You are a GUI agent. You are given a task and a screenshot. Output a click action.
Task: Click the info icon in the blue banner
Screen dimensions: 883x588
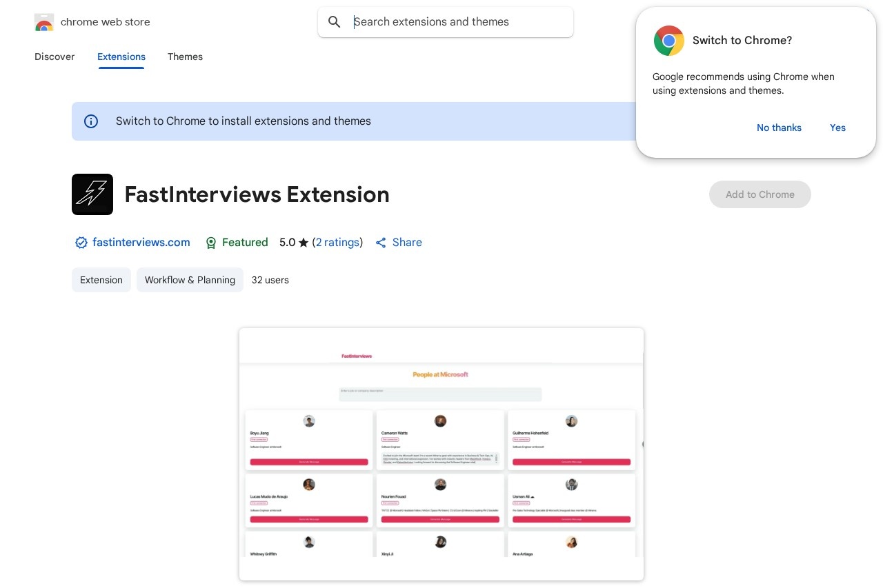[x=91, y=121]
